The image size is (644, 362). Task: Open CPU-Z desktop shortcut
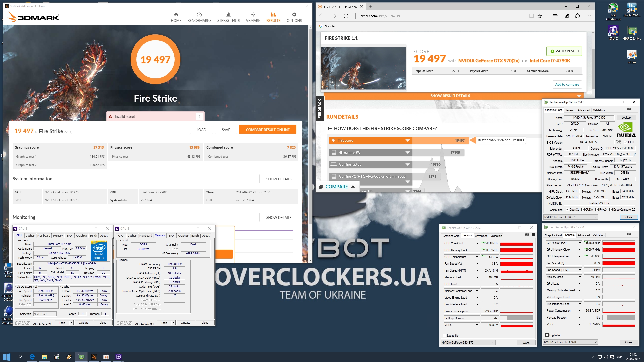tap(613, 33)
